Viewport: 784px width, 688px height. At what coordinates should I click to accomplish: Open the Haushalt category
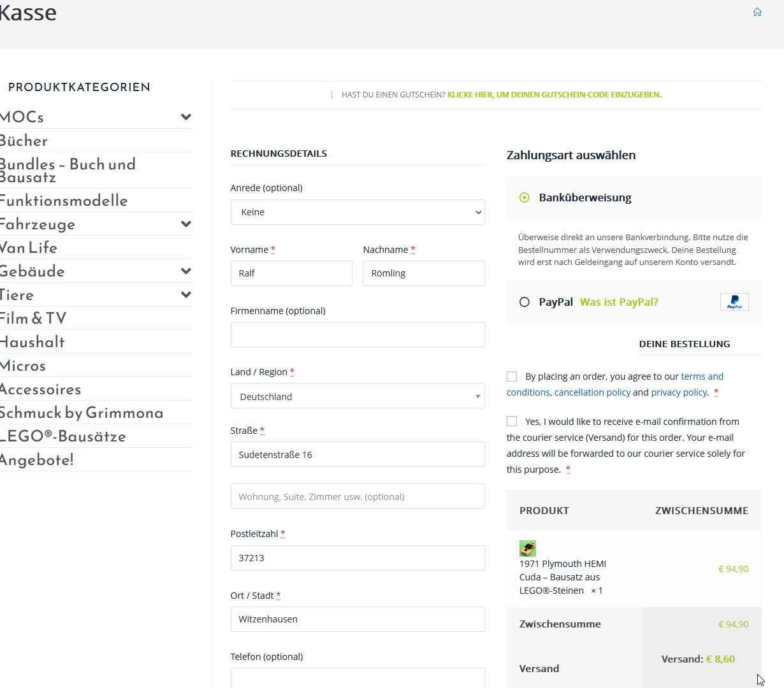pyautogui.click(x=33, y=342)
